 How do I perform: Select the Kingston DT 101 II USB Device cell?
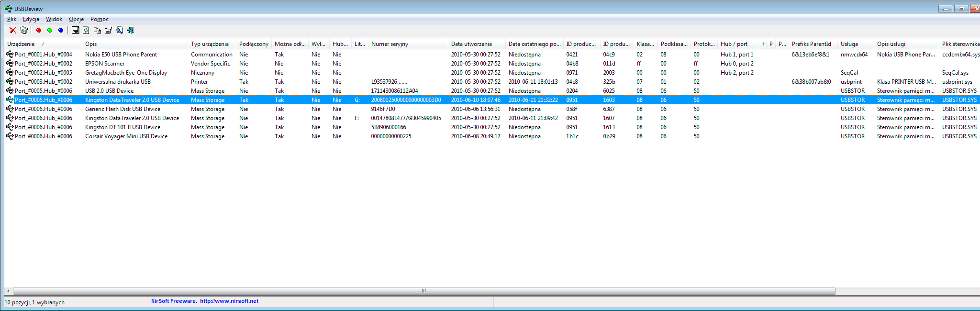pos(122,127)
